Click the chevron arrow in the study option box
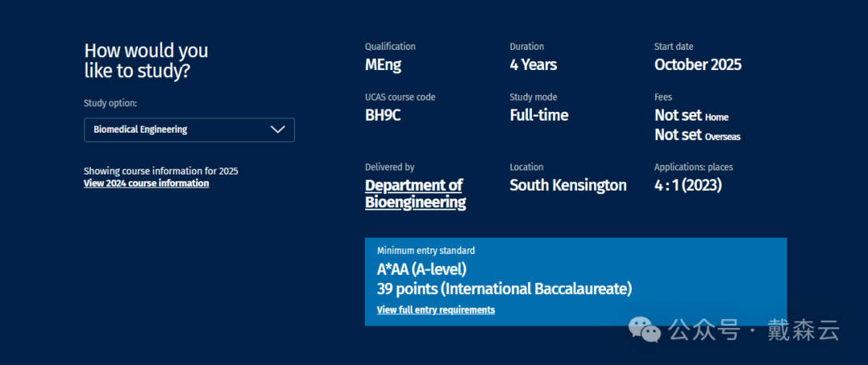 click(278, 129)
